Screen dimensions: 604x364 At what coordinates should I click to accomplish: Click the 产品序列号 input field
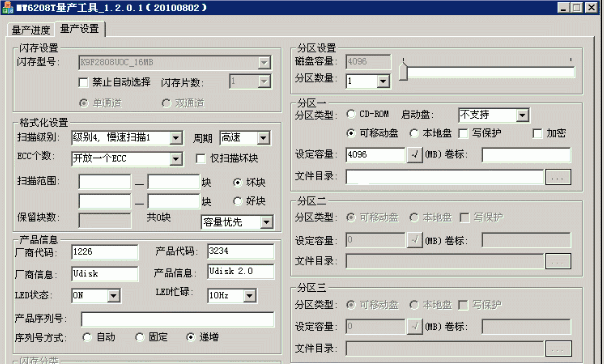(x=178, y=319)
